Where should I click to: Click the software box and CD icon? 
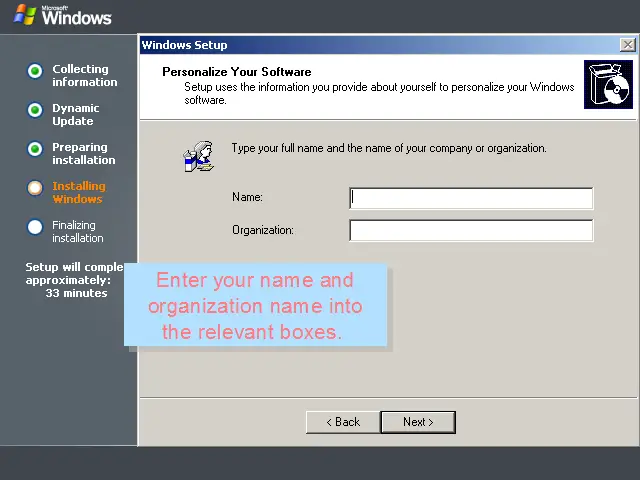(608, 84)
